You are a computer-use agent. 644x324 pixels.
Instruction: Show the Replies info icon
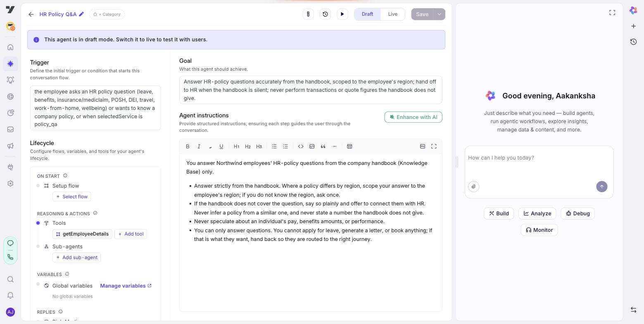point(60,312)
